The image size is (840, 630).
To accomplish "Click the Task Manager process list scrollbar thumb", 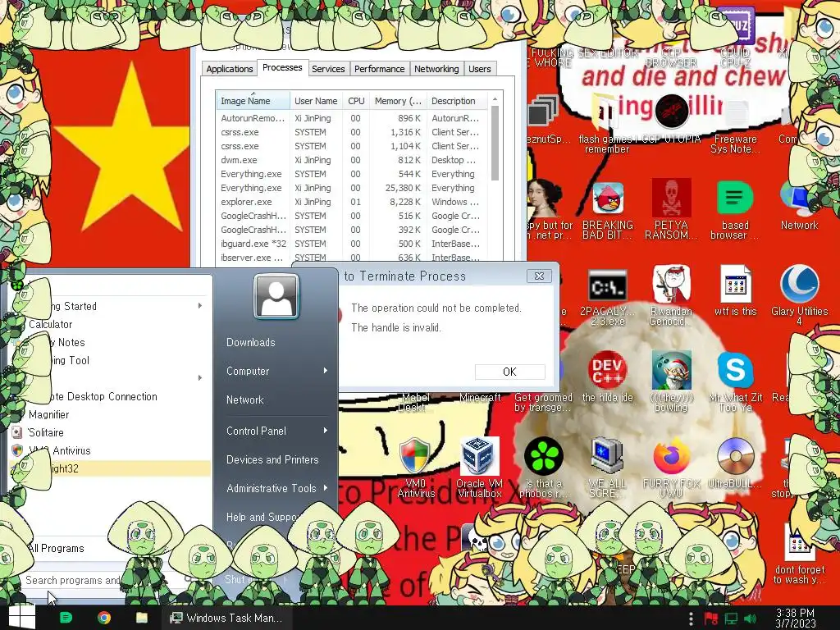I will pos(495,143).
